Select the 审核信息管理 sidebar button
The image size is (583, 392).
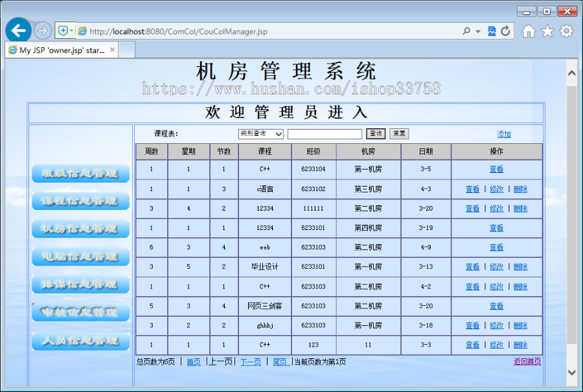[x=80, y=313]
